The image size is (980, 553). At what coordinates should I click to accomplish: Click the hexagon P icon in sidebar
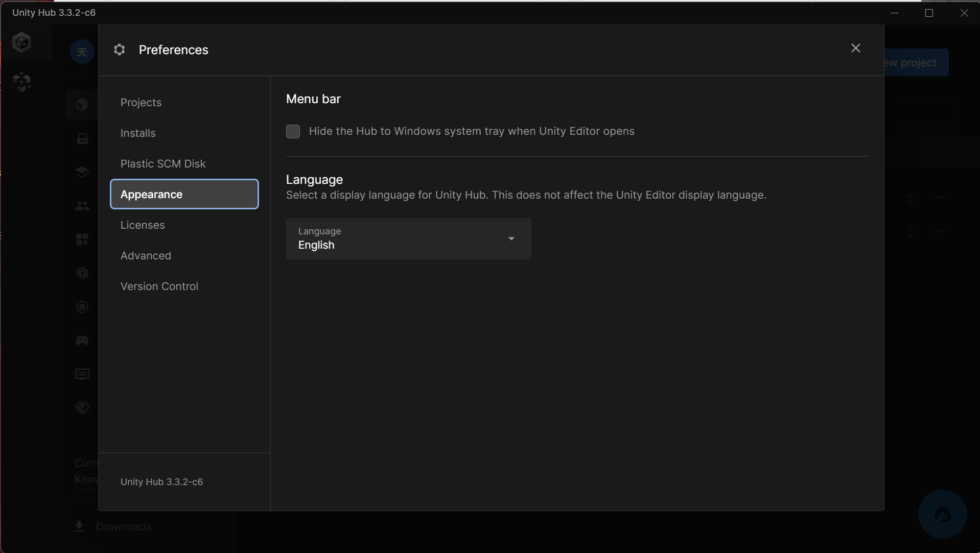[82, 273]
